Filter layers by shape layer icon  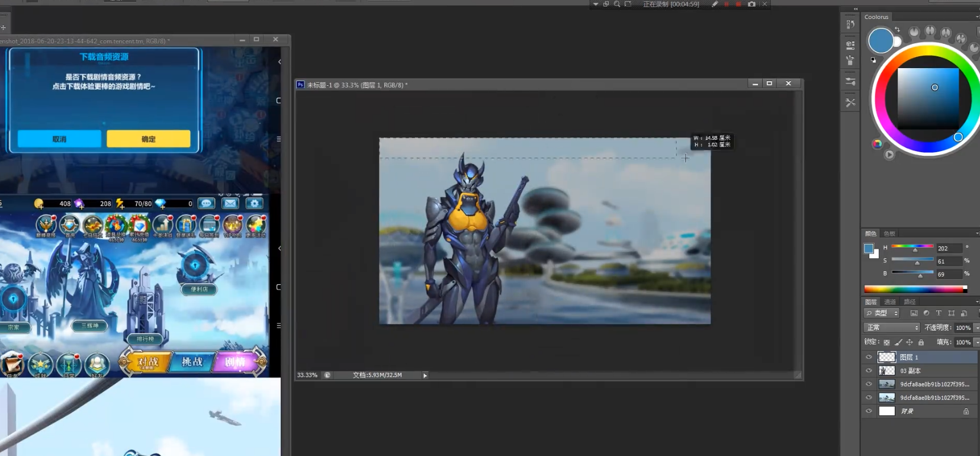951,313
